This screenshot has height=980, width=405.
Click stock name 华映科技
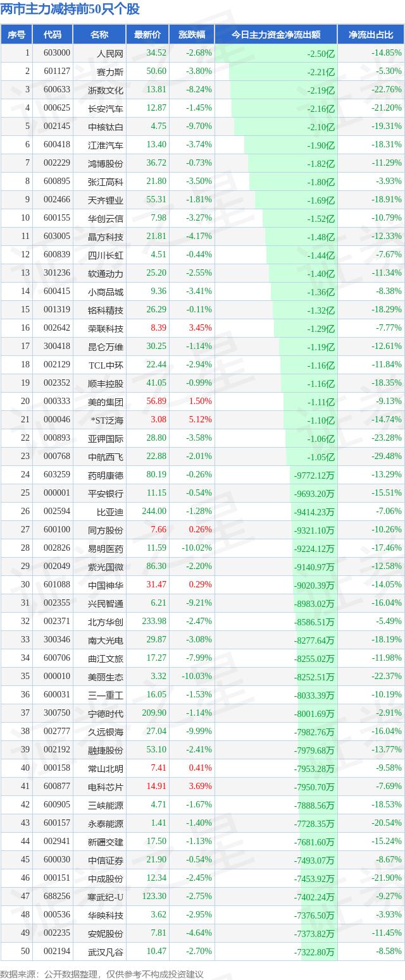pos(106,915)
